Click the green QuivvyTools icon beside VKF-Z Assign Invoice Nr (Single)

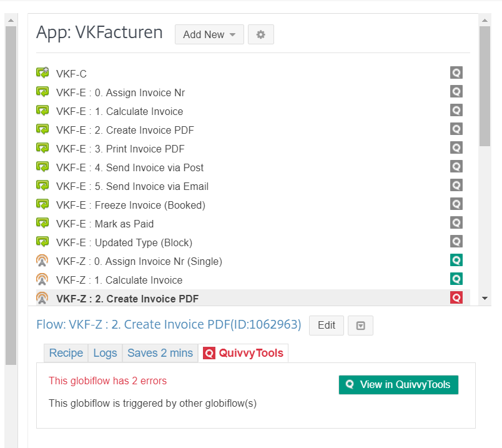point(456,260)
